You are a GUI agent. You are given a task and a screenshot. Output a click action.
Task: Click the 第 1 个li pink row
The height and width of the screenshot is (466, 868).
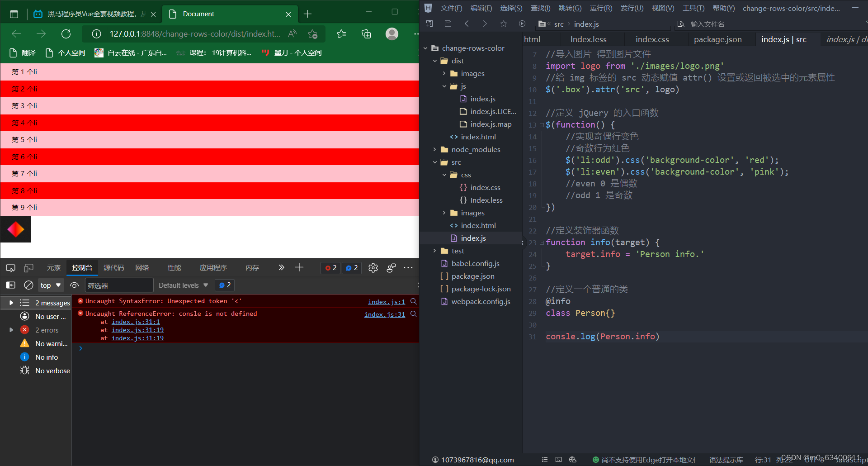point(210,72)
